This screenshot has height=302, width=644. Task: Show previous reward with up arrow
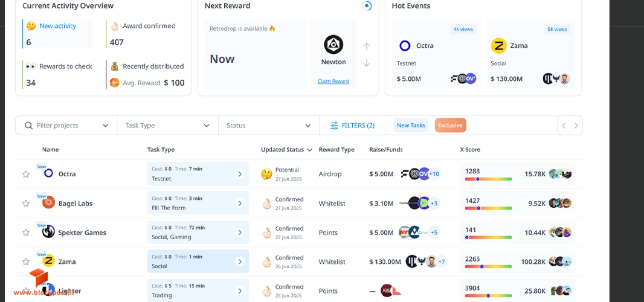(x=367, y=47)
